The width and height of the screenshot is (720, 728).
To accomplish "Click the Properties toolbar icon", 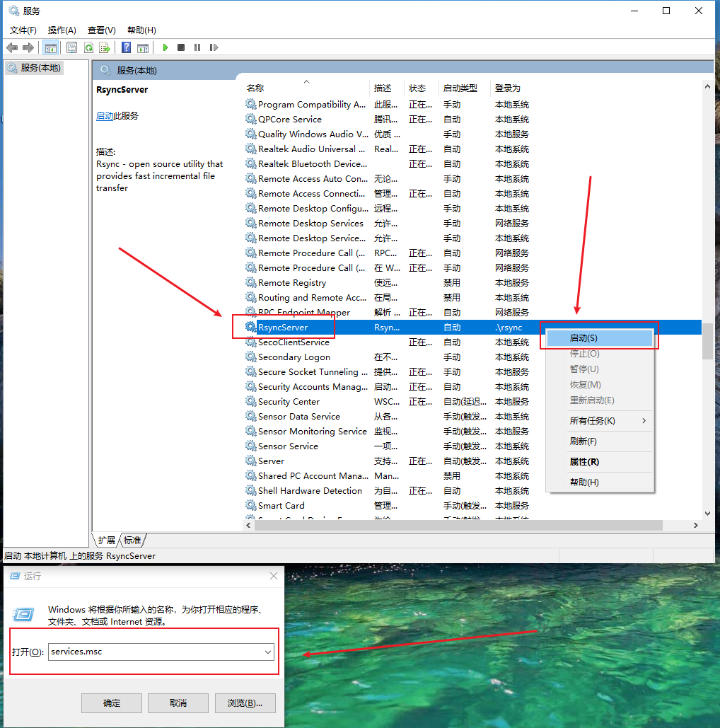I will coord(72,47).
